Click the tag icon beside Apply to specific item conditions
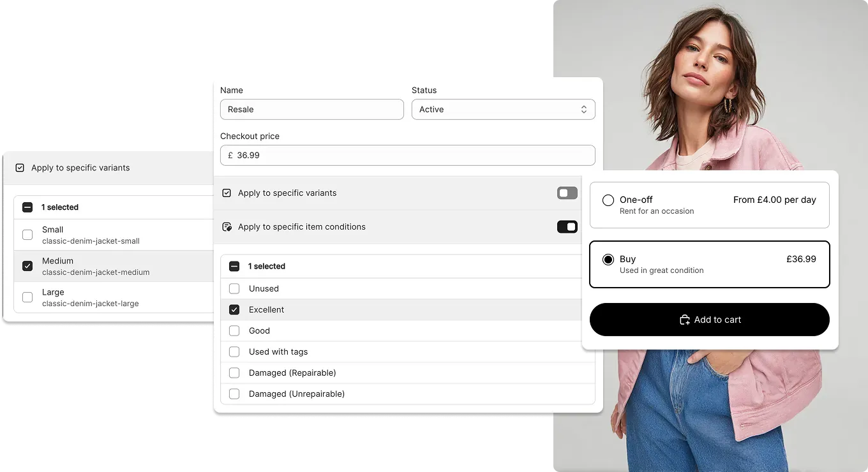 tap(227, 226)
